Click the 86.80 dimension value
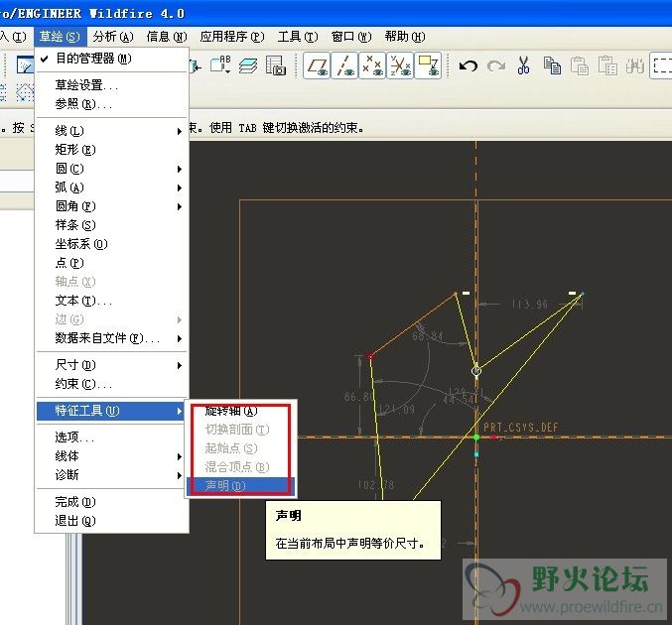This screenshot has height=625, width=672. click(358, 397)
